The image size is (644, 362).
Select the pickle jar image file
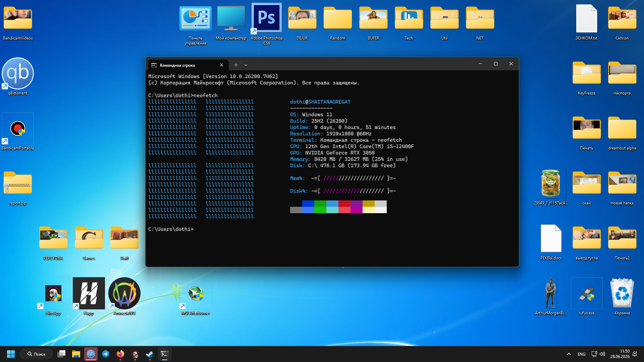[x=551, y=187]
